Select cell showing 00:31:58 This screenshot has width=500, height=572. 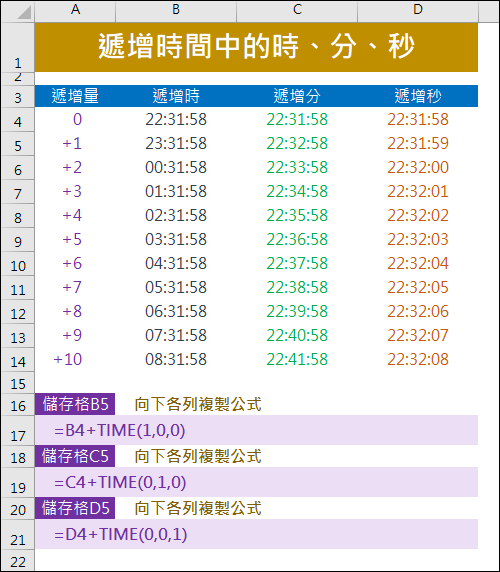click(x=176, y=167)
